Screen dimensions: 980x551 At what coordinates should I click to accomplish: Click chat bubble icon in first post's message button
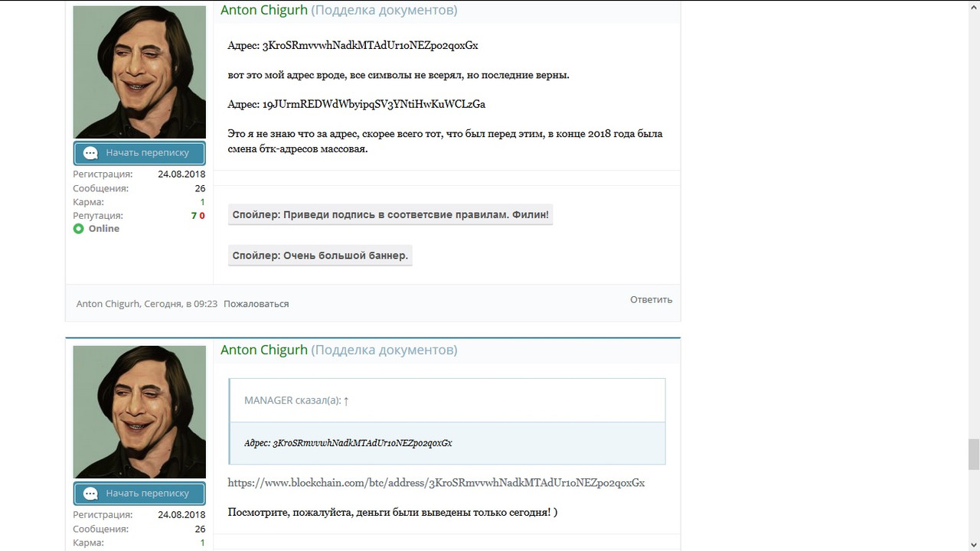pos(90,153)
